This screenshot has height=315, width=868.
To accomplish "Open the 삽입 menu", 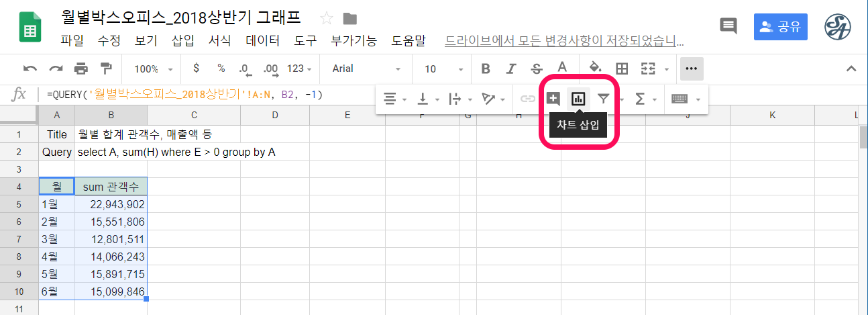I will (x=182, y=40).
